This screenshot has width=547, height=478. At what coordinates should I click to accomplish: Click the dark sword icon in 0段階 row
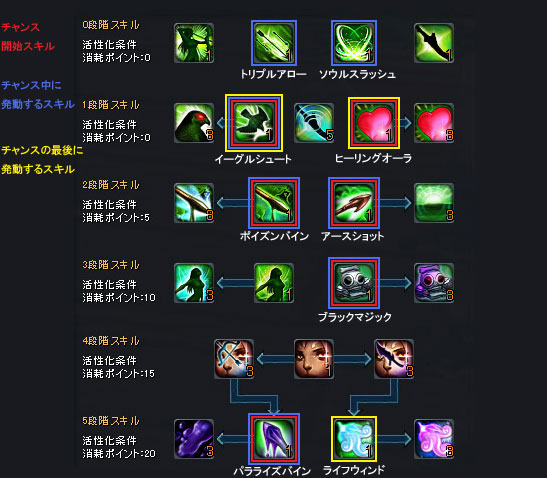point(434,43)
